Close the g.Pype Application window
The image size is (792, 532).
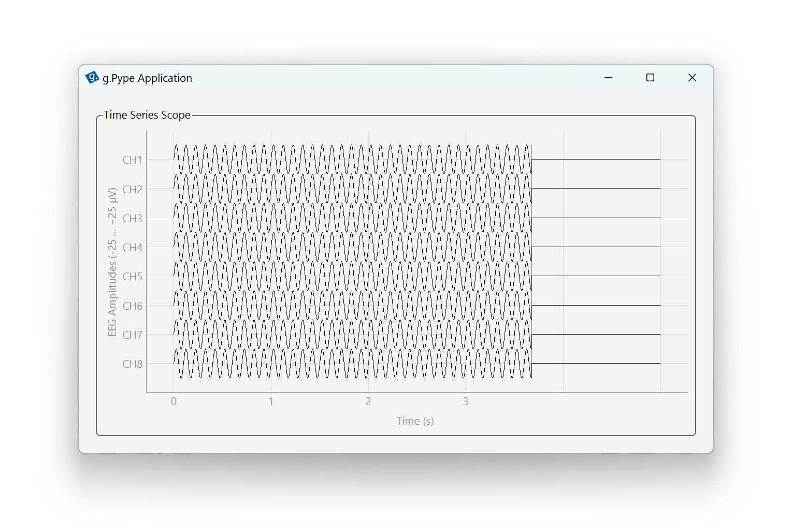coord(692,78)
